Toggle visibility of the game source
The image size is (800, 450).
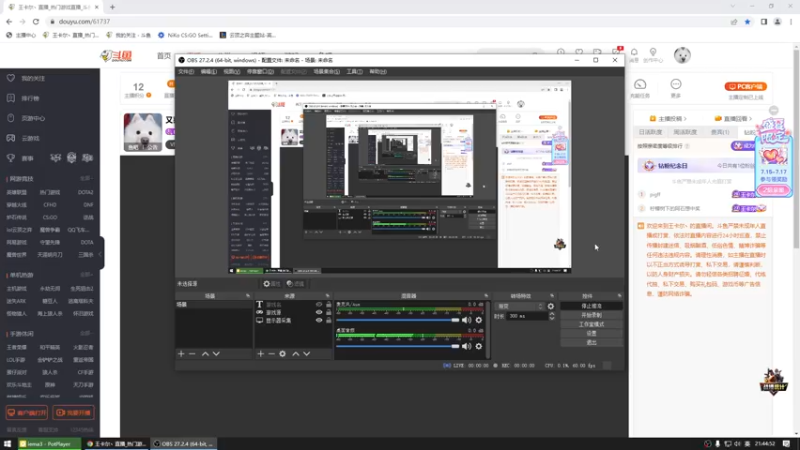click(x=319, y=312)
